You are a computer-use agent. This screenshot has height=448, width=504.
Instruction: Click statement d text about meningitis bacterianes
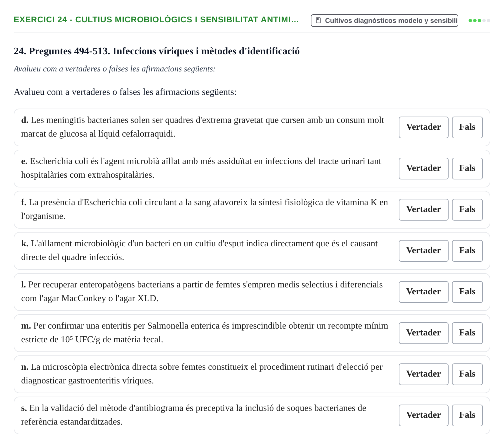pyautogui.click(x=203, y=127)
